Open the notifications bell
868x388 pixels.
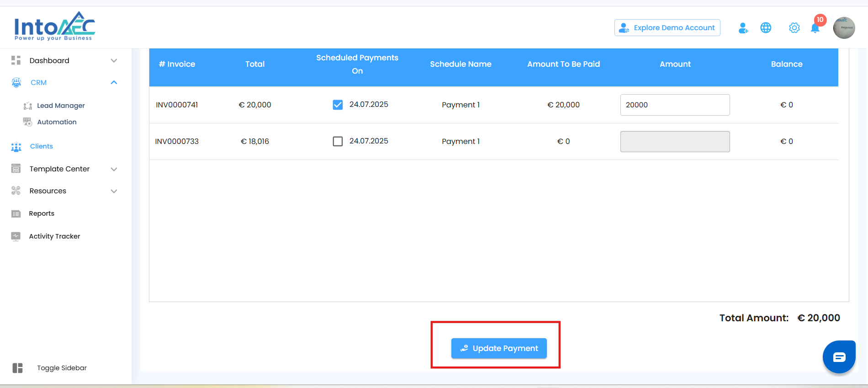pyautogui.click(x=815, y=28)
